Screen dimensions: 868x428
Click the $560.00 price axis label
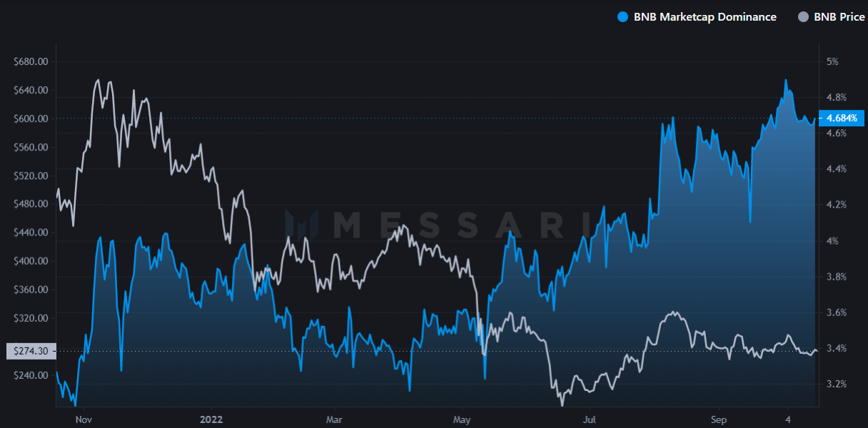coord(31,147)
